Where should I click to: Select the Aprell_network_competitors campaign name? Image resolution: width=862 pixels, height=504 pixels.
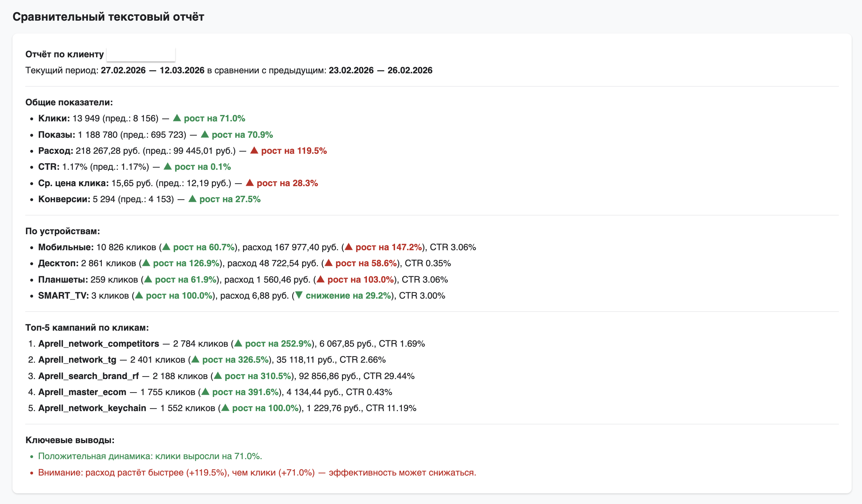(99, 343)
